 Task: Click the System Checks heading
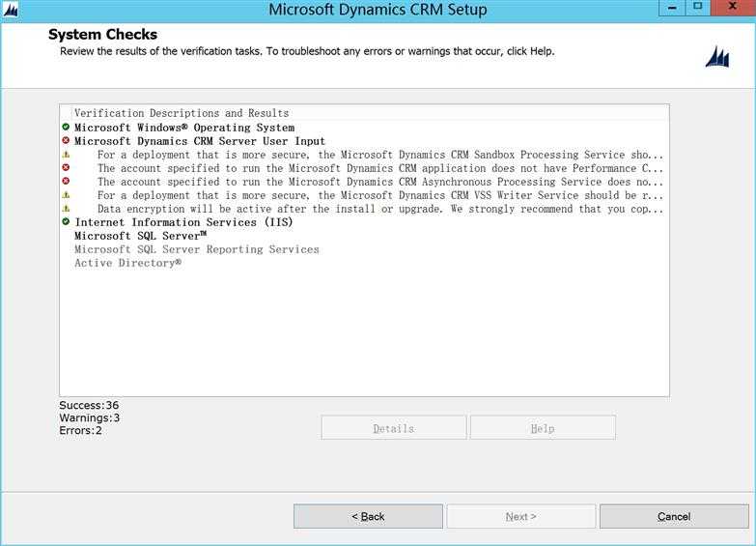(102, 34)
